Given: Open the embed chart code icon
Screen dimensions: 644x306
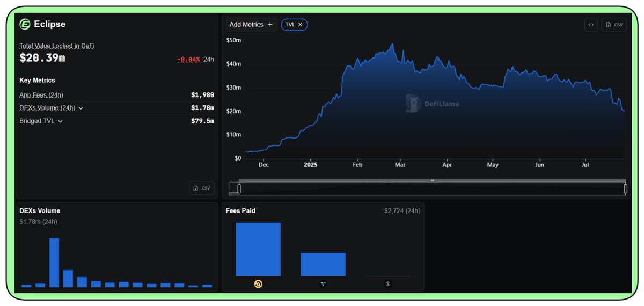Looking at the screenshot, I should click(591, 25).
